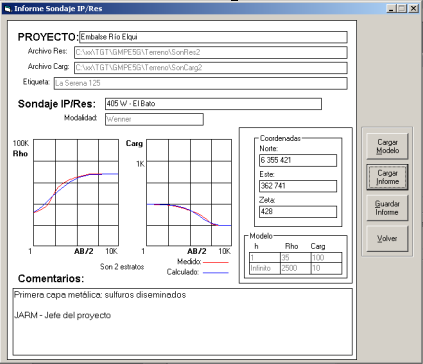423x364 pixels.
Task: Edit the Zeta coordinate 428
Action: (298, 212)
